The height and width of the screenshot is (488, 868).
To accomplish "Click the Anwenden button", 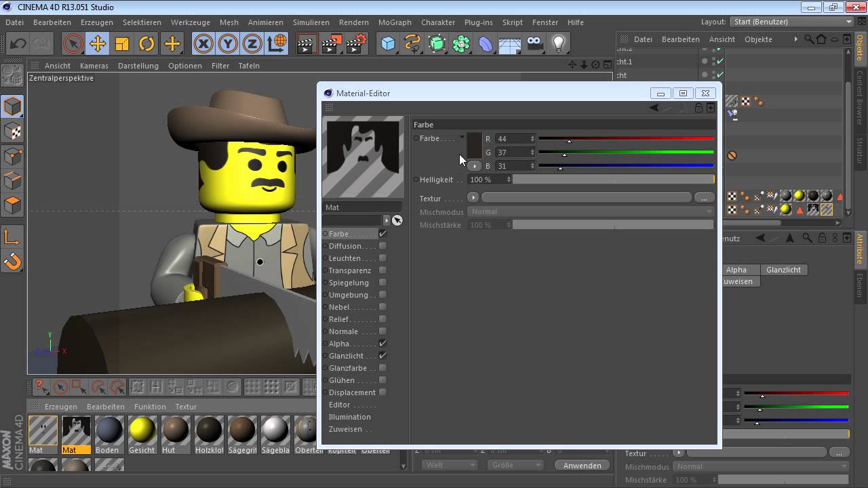I will point(582,465).
